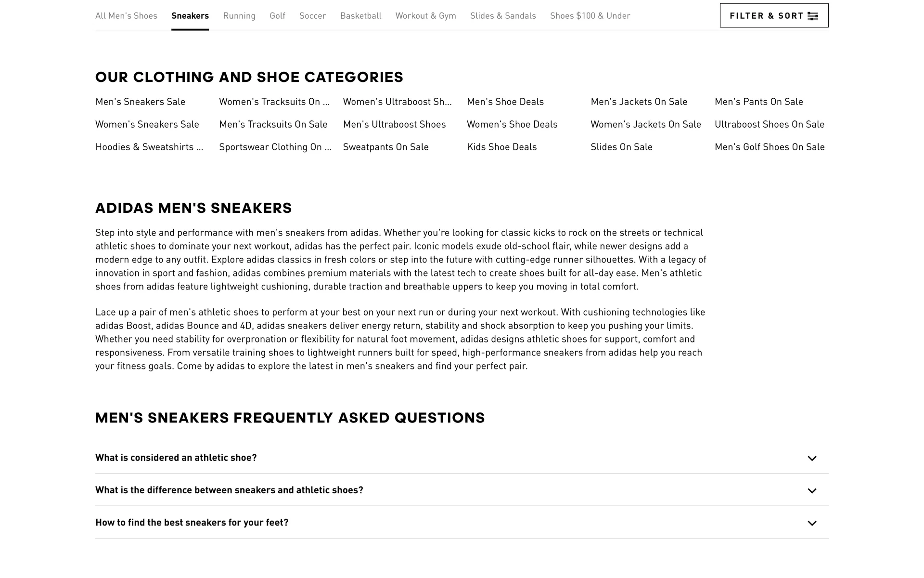Open Sweatpants On Sale link
This screenshot has width=924, height=578.
tap(385, 147)
